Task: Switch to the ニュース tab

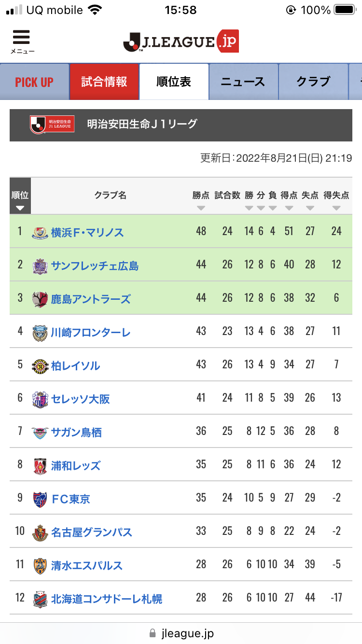Action: [243, 82]
